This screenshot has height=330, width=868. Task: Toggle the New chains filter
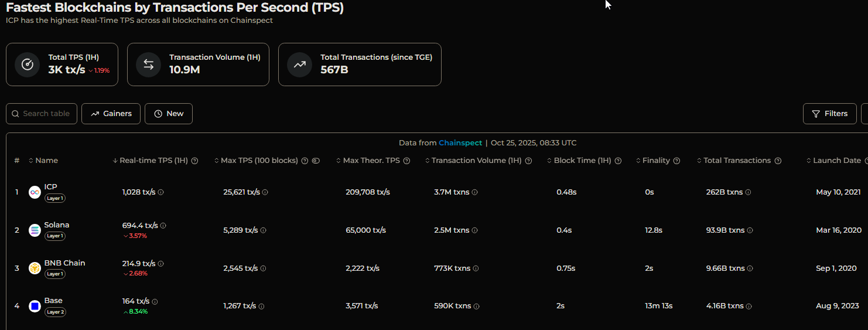pos(169,114)
